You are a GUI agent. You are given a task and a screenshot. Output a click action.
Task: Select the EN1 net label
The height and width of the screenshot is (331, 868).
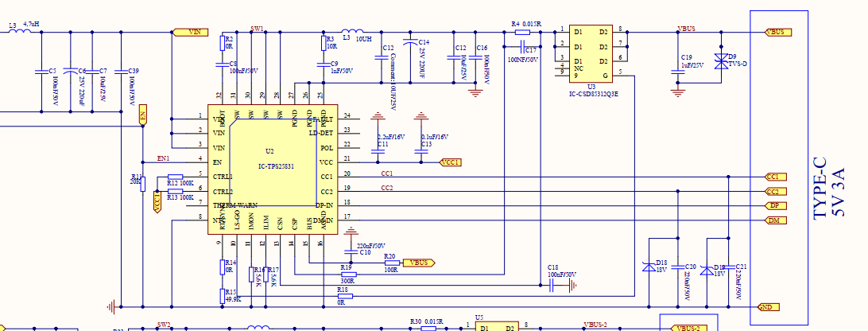point(164,158)
